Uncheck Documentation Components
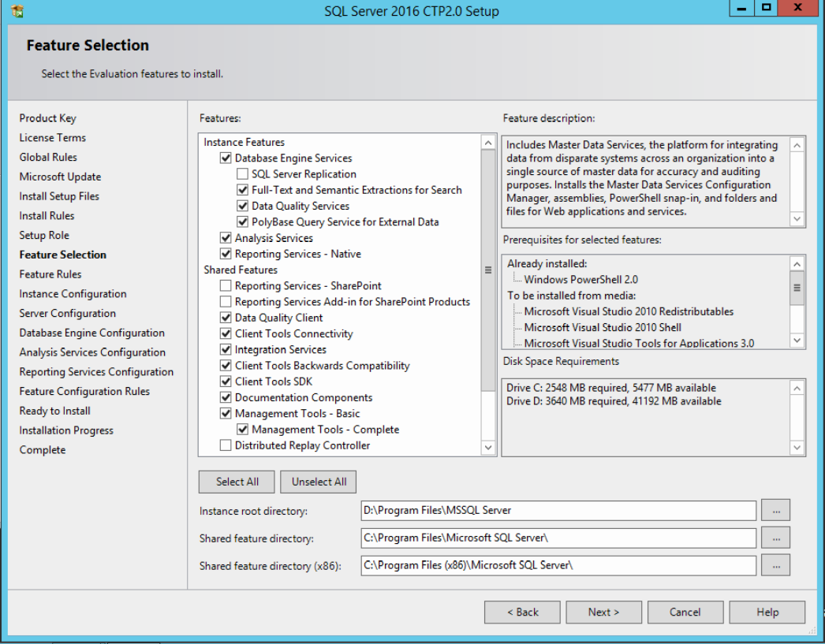The height and width of the screenshot is (644, 825). [x=226, y=397]
